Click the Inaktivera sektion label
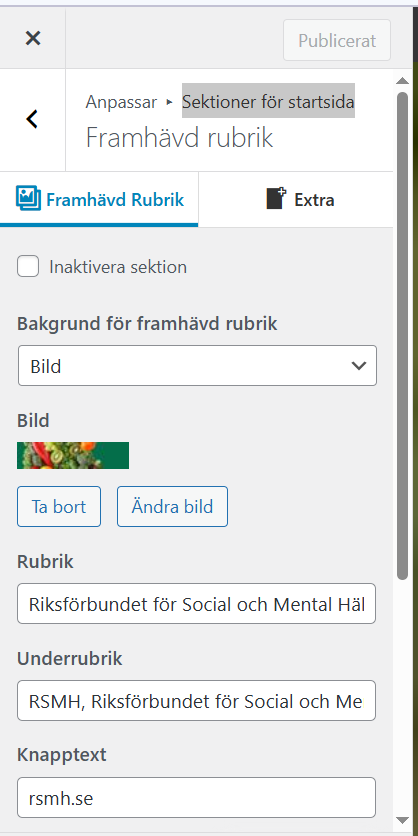418x836 pixels. coord(118,267)
